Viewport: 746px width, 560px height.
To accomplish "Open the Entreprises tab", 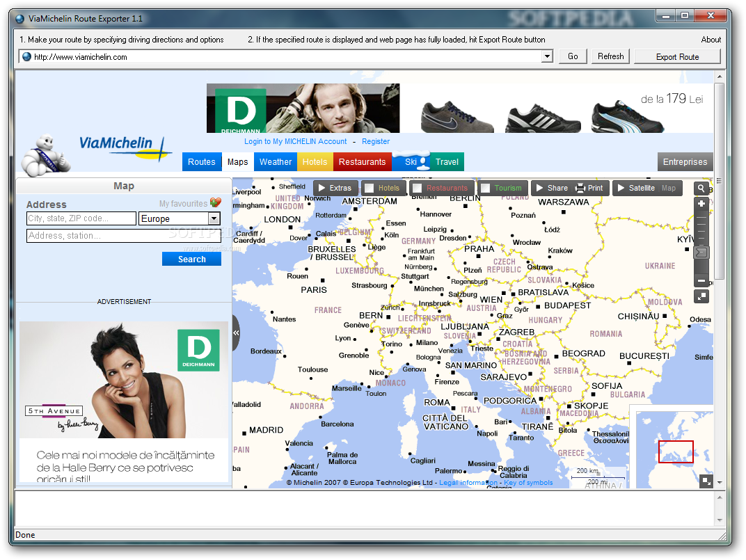I will [x=685, y=162].
